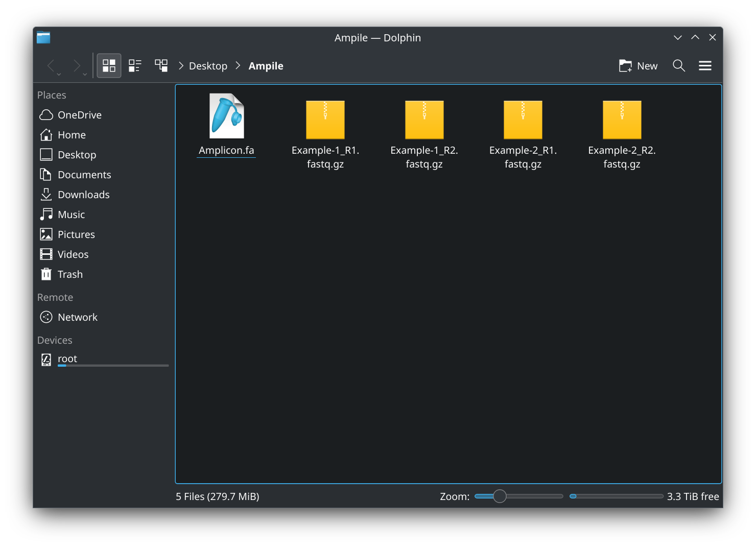Image resolution: width=756 pixels, height=547 pixels.
Task: Open the hamburger menu
Action: tap(705, 65)
